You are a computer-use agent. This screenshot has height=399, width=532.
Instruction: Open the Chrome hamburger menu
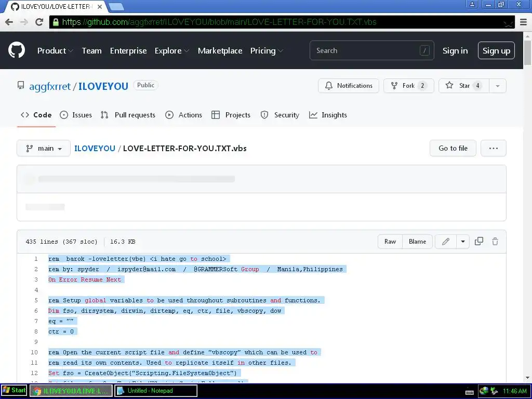coord(524,22)
